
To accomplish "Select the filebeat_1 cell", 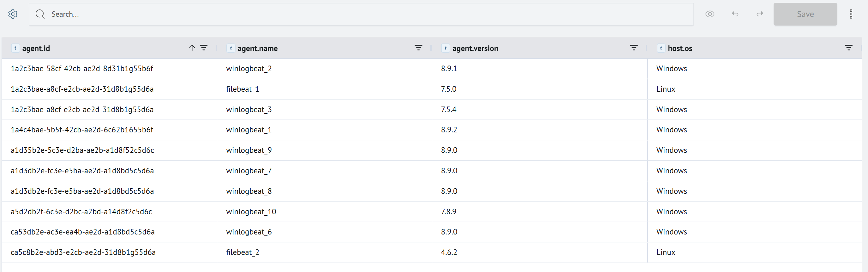I will pos(325,89).
